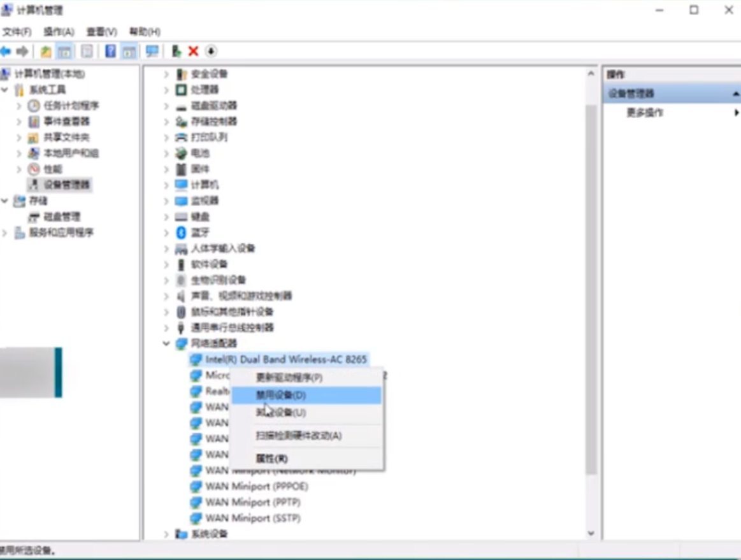
Task: Choose 卸载设备(U) from the context menu
Action: point(306,413)
